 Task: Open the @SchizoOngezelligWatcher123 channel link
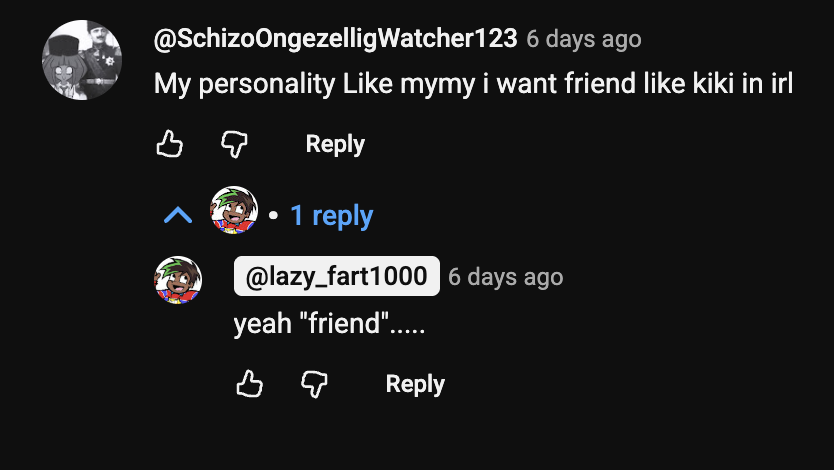(335, 39)
